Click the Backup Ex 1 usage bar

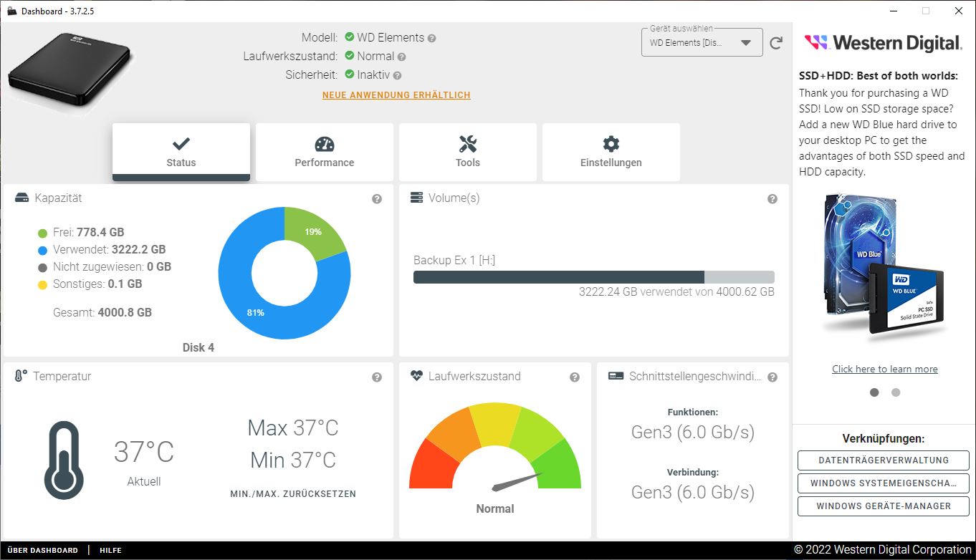coord(594,277)
